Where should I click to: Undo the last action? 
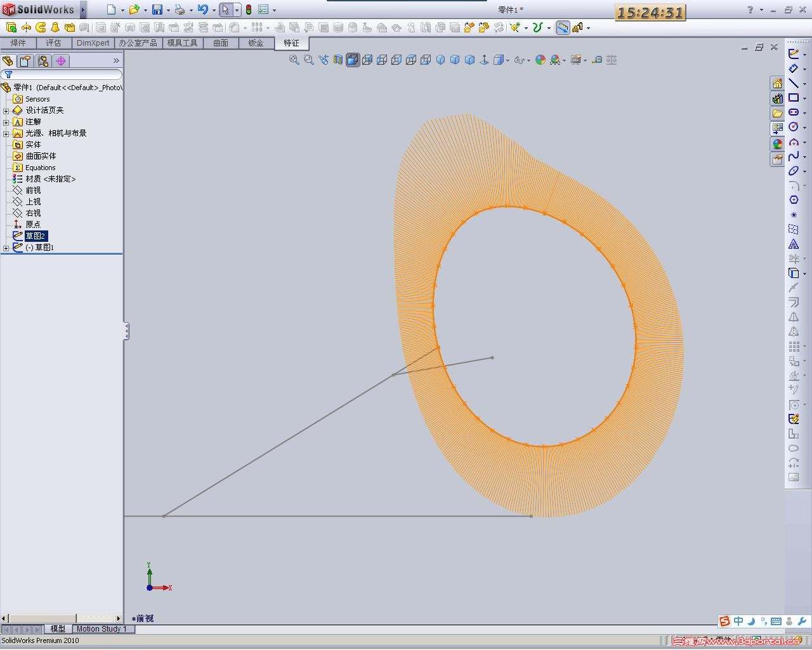point(202,10)
